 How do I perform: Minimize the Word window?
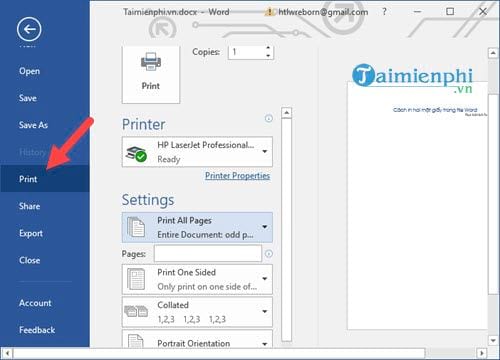tap(417, 12)
